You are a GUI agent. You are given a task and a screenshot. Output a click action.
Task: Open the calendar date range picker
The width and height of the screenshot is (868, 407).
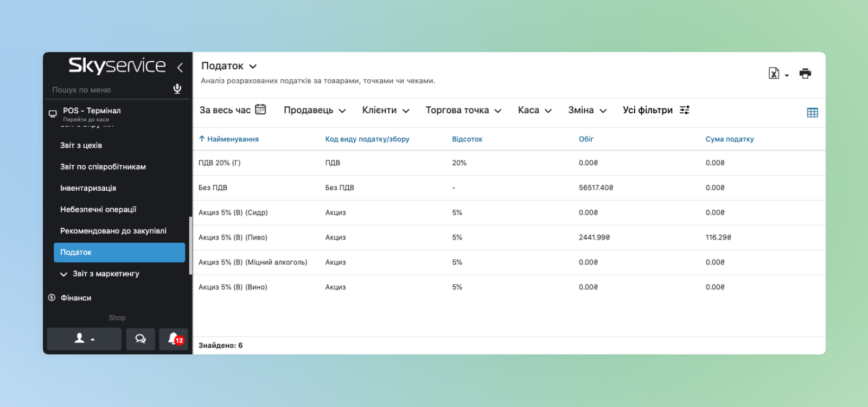(x=260, y=109)
